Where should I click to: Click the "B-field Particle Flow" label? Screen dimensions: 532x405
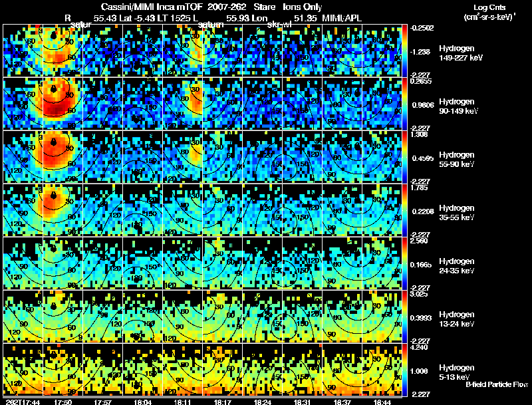(x=497, y=384)
